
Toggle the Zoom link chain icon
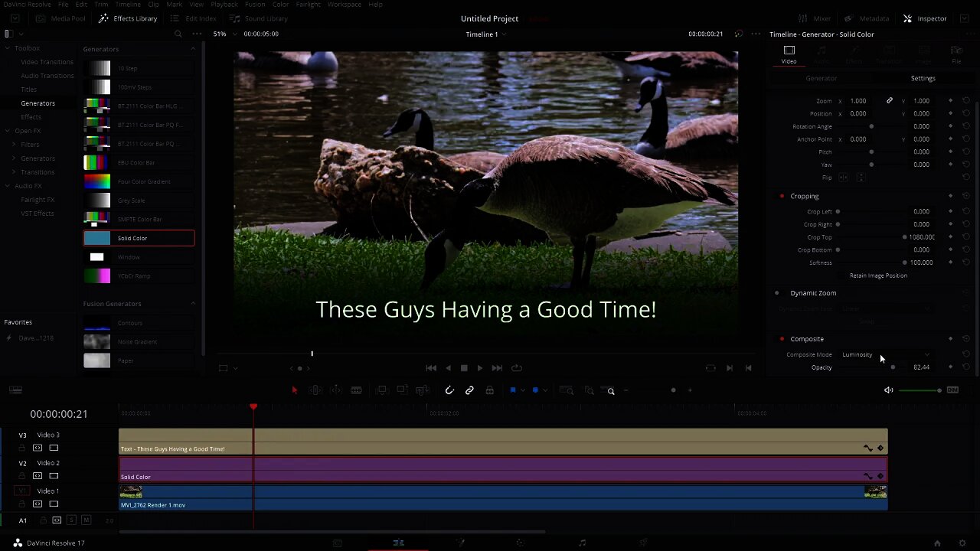tap(890, 100)
